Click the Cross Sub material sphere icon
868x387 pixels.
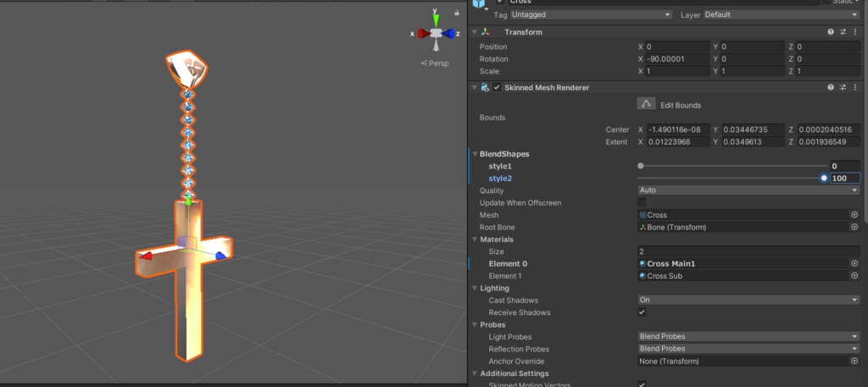[643, 276]
